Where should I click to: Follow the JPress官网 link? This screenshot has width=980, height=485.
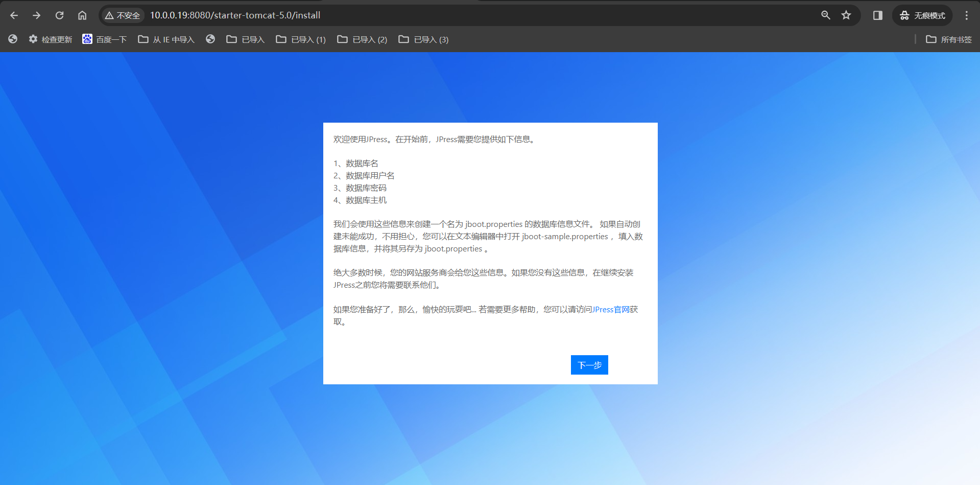click(611, 310)
